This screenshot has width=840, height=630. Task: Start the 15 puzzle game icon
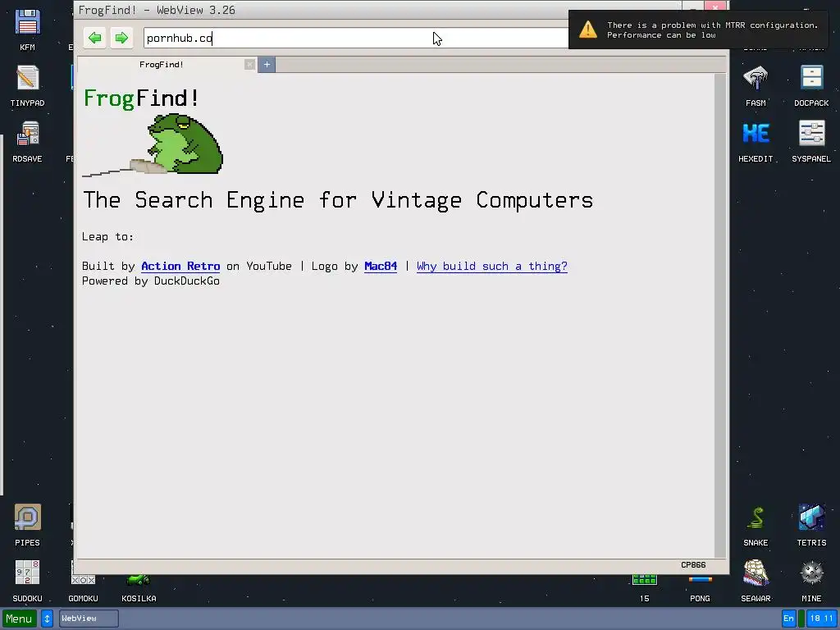[x=645, y=587]
